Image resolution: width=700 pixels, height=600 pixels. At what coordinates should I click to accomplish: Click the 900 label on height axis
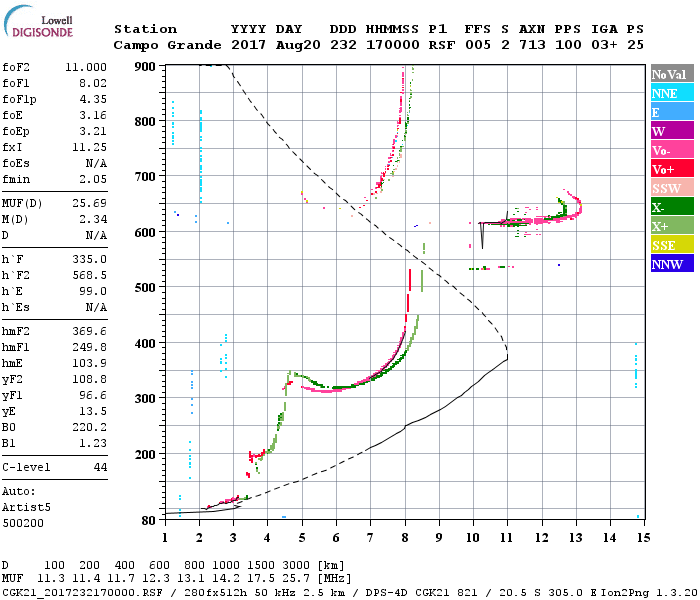[x=146, y=67]
